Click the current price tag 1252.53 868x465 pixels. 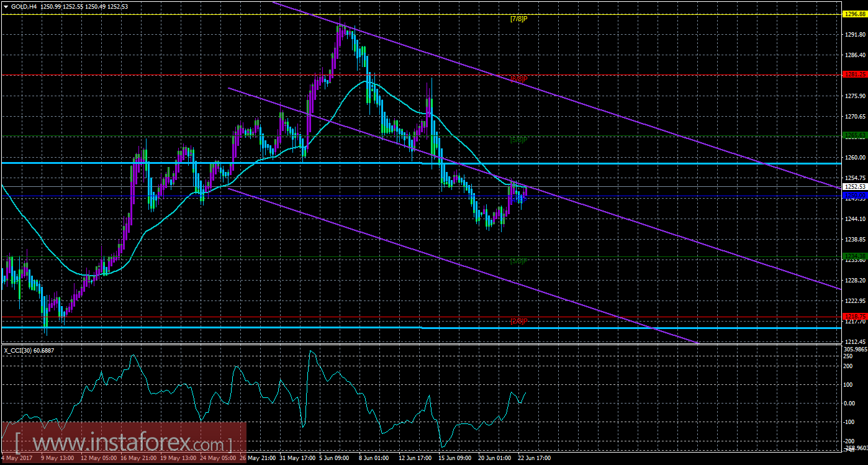pos(854,186)
